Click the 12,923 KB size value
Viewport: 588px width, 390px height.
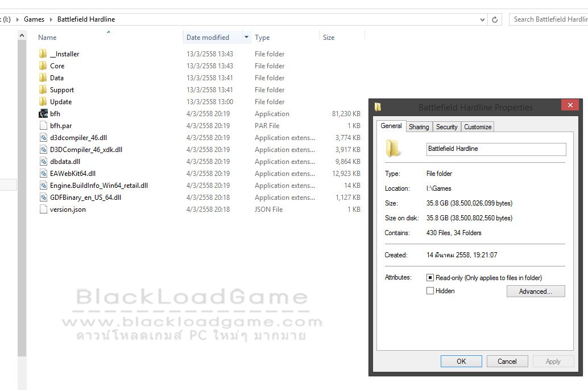346,174
